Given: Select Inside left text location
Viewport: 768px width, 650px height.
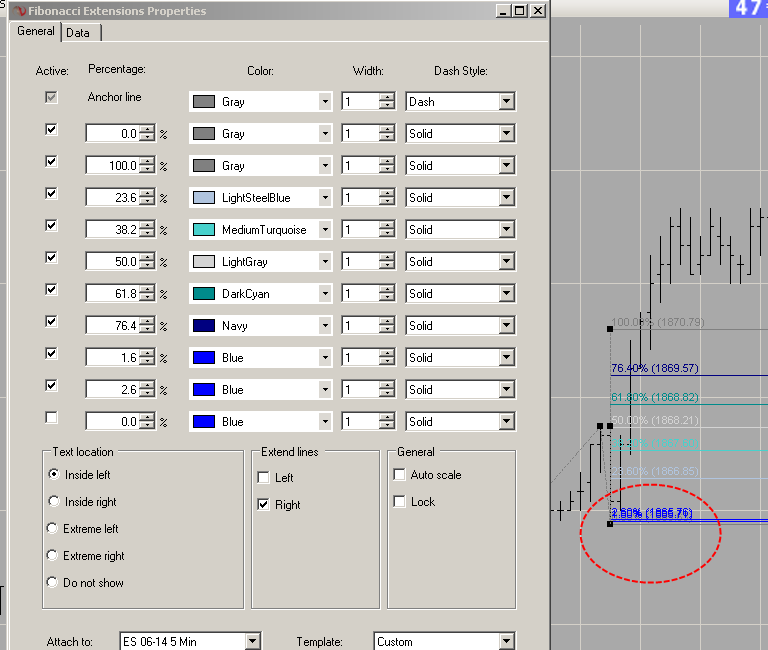Looking at the screenshot, I should pyautogui.click(x=54, y=474).
